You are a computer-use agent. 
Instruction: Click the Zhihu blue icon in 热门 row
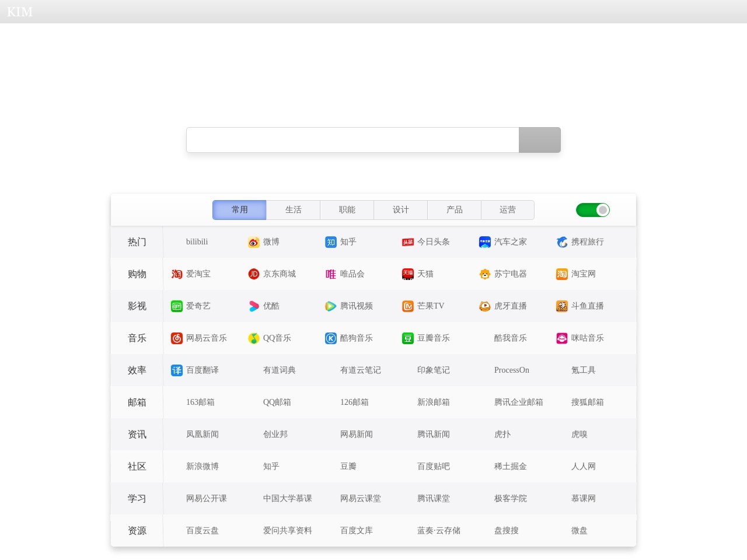coord(331,242)
